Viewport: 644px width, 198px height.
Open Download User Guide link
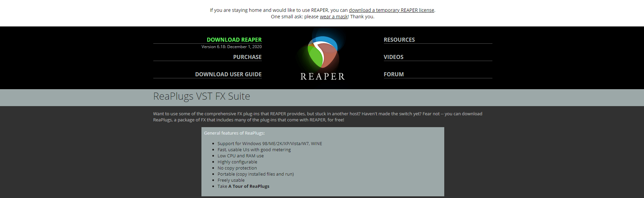pyautogui.click(x=228, y=74)
